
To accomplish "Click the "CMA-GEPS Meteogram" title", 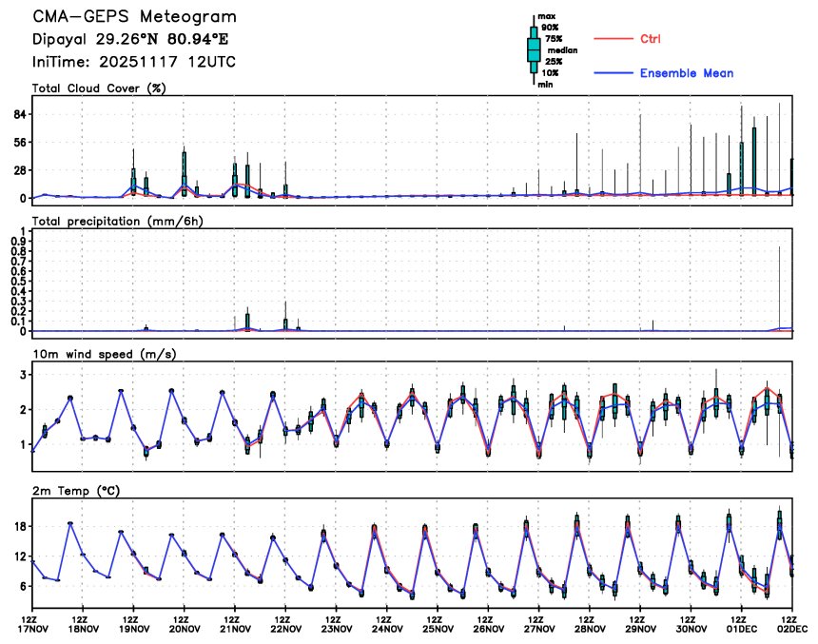I will [135, 17].
